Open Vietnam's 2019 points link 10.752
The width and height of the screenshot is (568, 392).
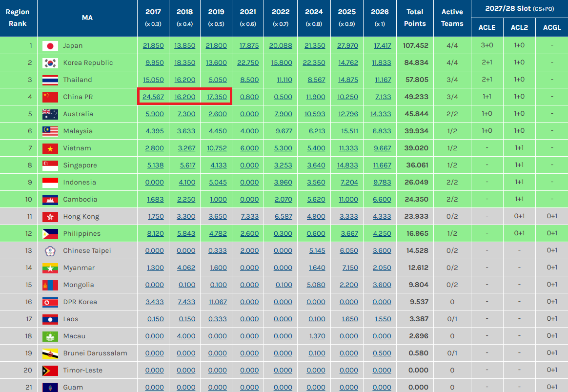pos(217,148)
